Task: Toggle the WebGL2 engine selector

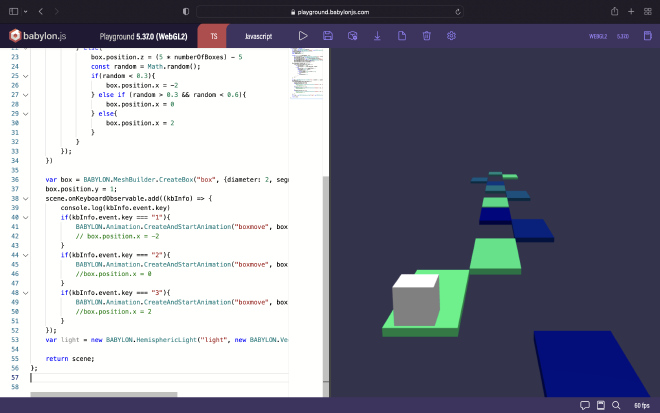Action: (598, 36)
